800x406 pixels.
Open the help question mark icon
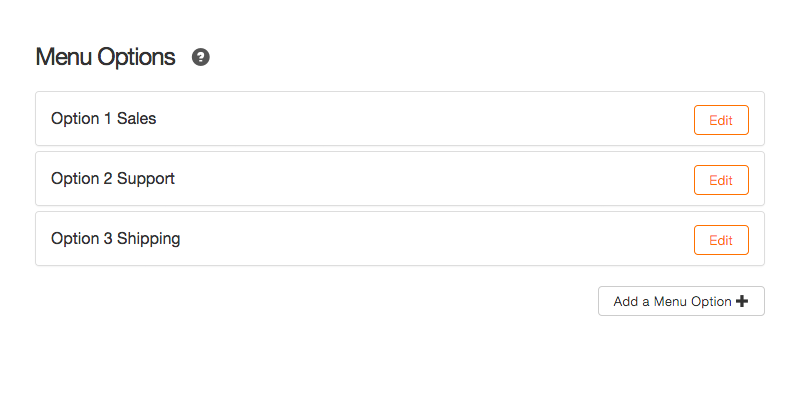click(201, 57)
